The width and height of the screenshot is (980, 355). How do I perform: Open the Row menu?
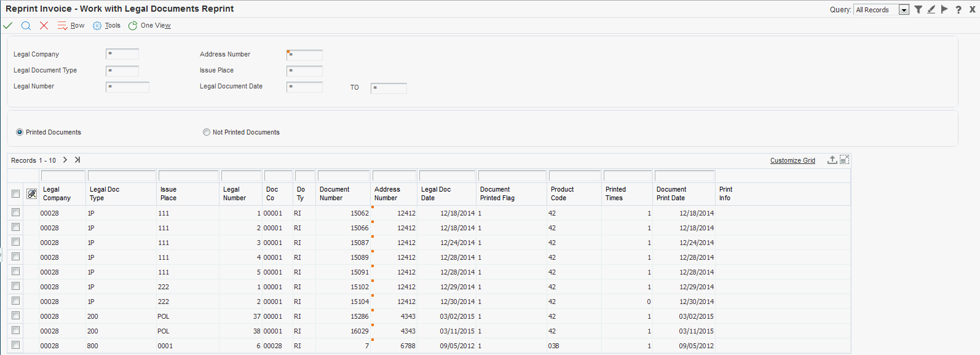pos(71,26)
